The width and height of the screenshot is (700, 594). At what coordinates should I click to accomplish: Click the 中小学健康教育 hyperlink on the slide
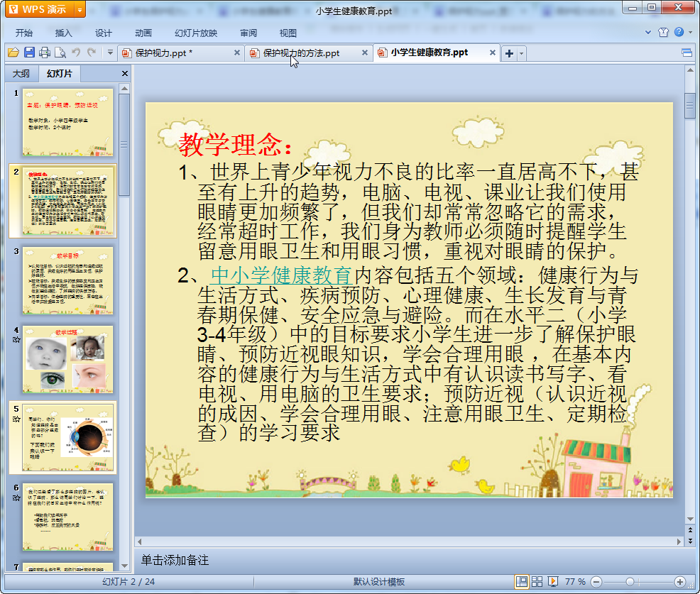(x=281, y=275)
